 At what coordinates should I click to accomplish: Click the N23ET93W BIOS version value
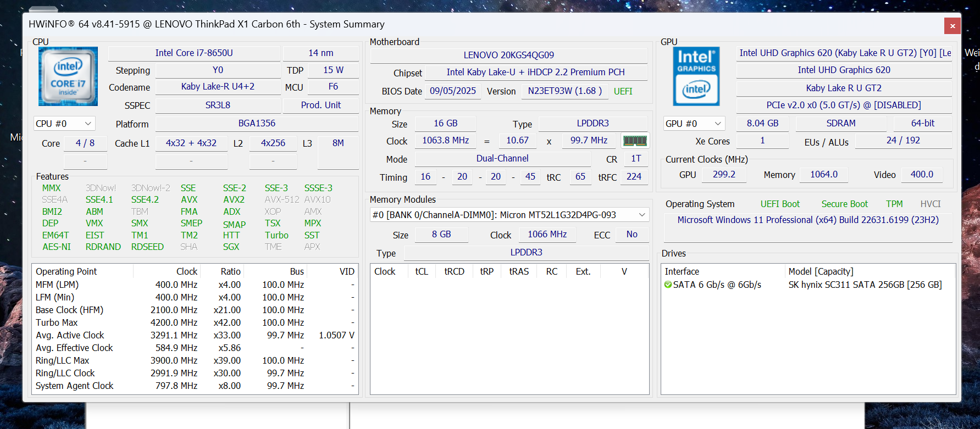(x=565, y=91)
